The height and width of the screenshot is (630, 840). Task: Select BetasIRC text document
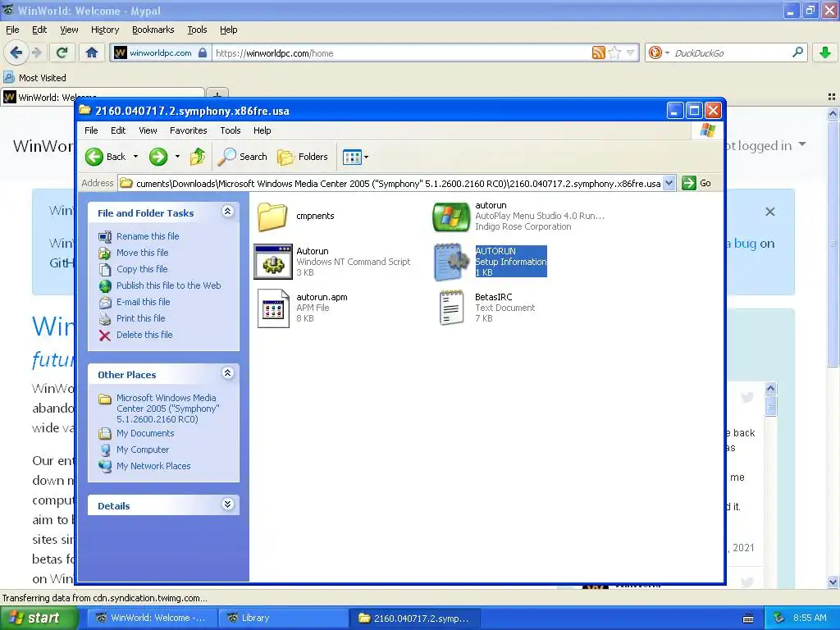(486, 308)
